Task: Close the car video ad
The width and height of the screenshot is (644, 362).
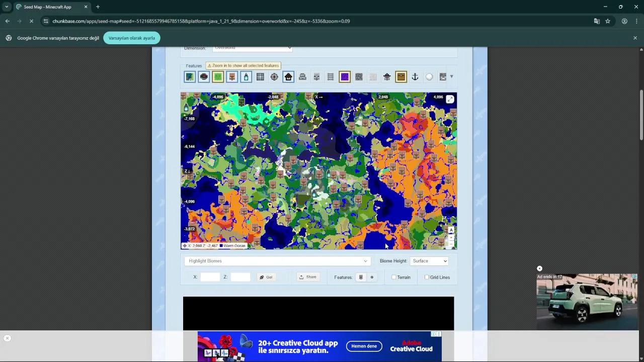Action: point(539,269)
